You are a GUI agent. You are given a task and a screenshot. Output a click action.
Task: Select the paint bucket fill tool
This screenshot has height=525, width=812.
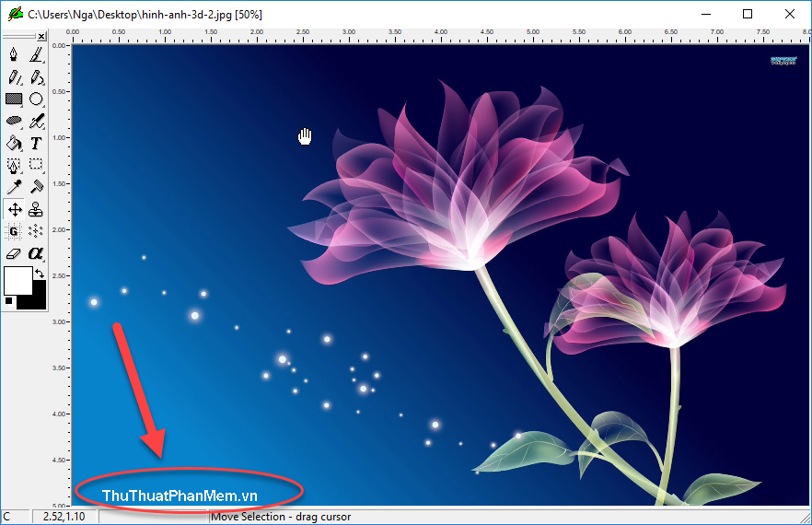coord(14,143)
